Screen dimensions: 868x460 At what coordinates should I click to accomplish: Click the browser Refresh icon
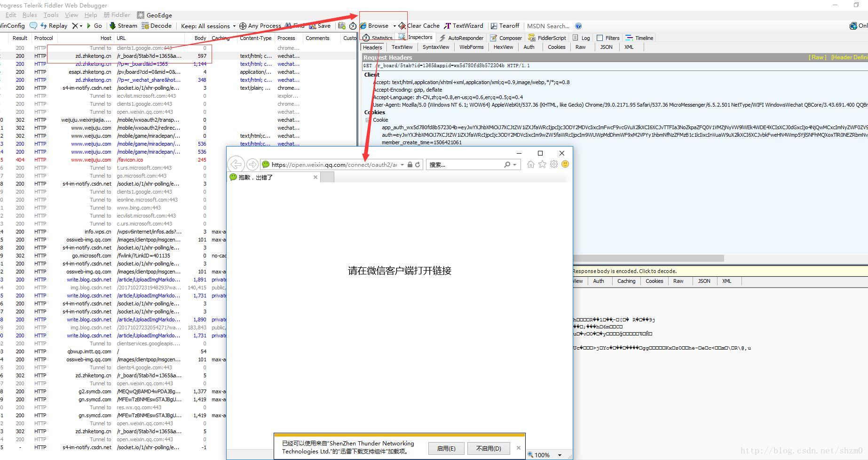point(418,164)
